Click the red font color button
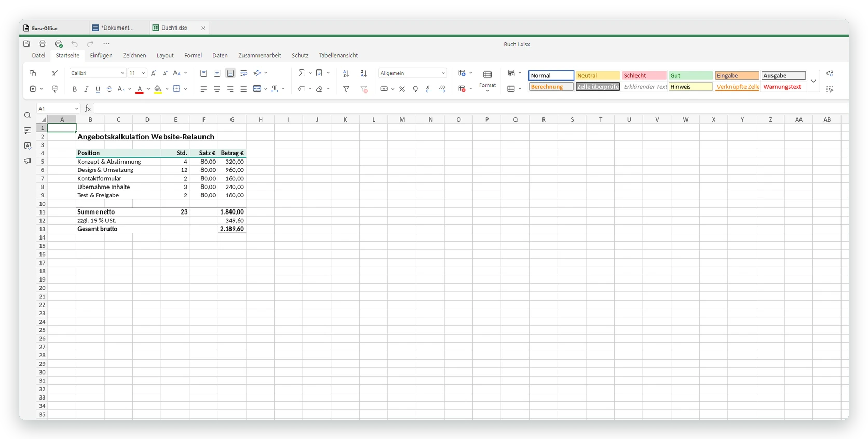The width and height of the screenshot is (868, 439). click(139, 89)
